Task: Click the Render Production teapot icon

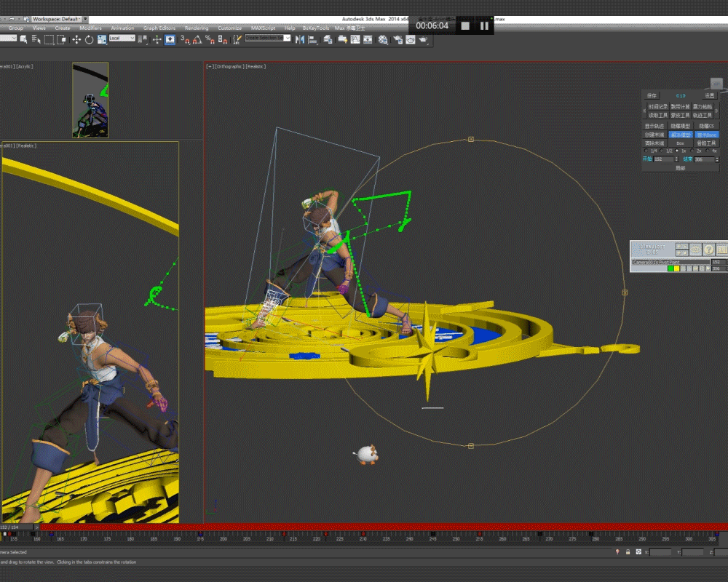Action: click(424, 39)
